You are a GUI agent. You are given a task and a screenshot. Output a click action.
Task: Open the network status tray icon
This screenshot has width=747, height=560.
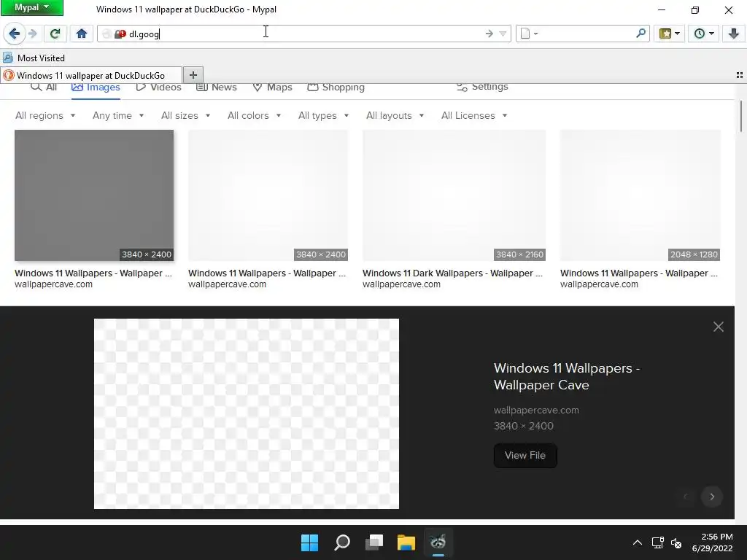658,542
